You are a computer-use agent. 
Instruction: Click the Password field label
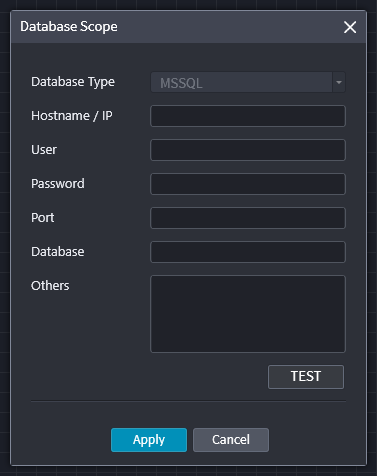coord(58,184)
